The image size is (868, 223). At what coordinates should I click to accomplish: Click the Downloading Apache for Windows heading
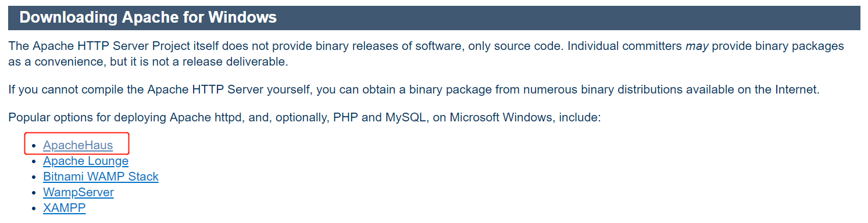click(x=148, y=17)
